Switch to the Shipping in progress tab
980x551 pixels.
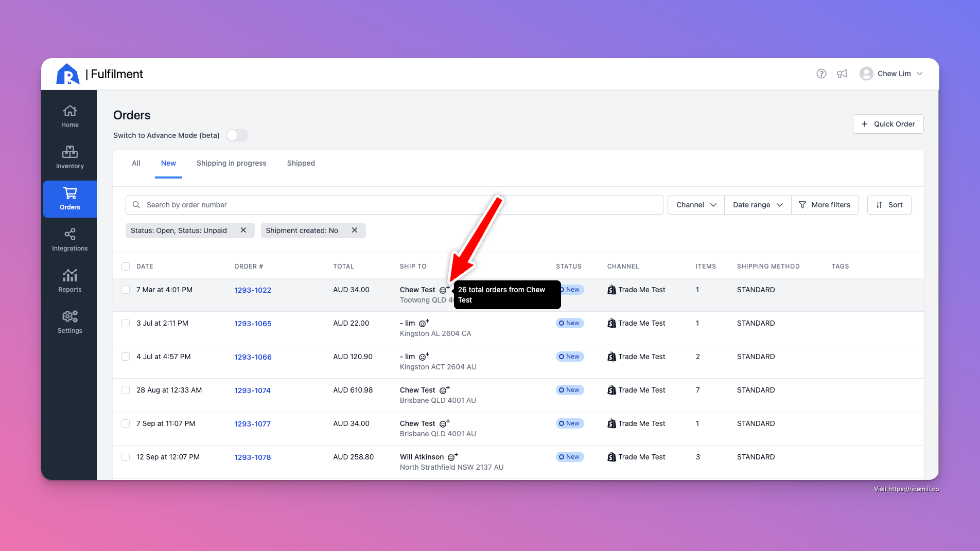(x=231, y=163)
